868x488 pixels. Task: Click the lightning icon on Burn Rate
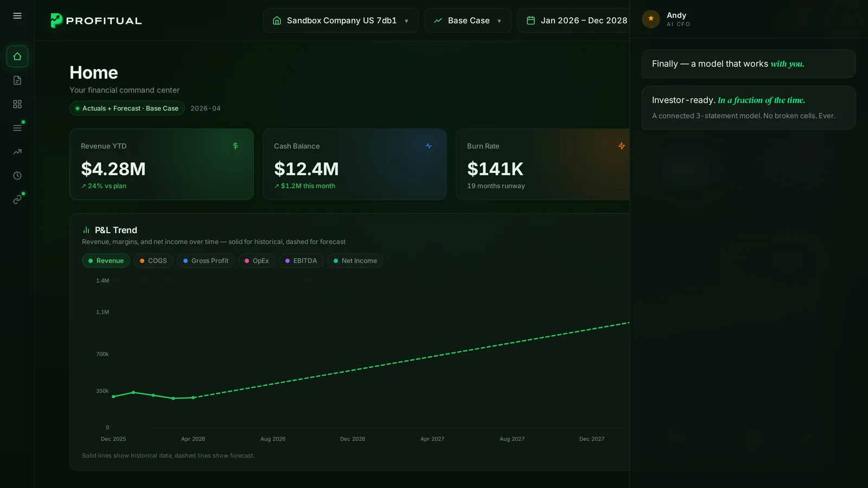(x=622, y=146)
